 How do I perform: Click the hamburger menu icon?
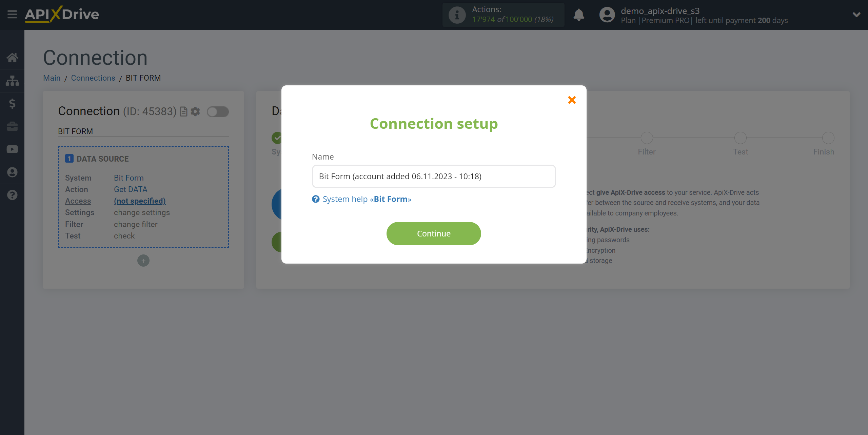[x=12, y=15]
